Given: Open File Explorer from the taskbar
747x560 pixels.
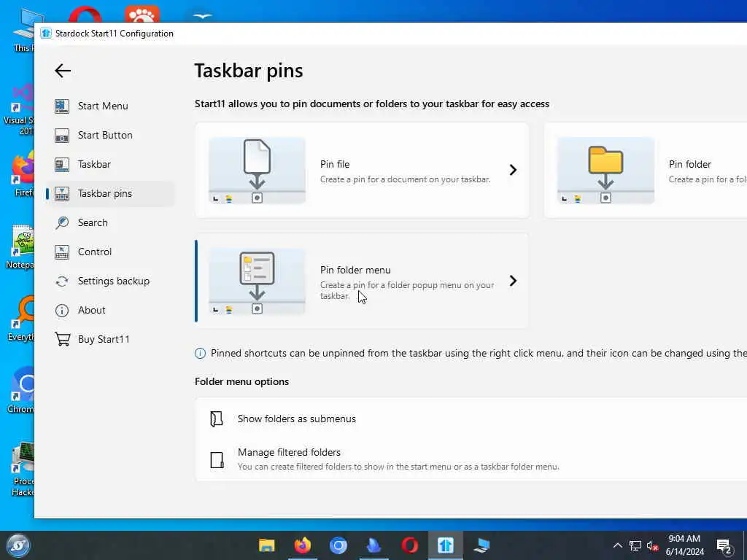Looking at the screenshot, I should (267, 545).
